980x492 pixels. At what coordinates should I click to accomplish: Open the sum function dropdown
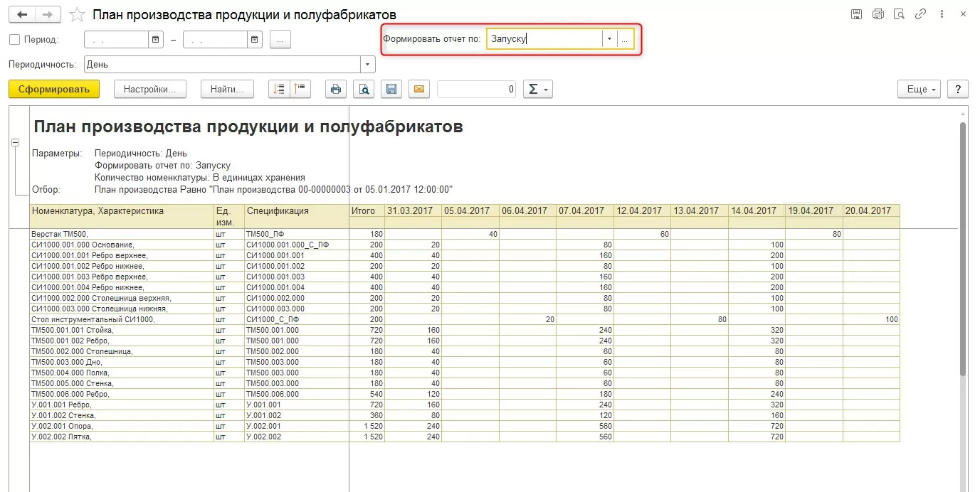(537, 89)
